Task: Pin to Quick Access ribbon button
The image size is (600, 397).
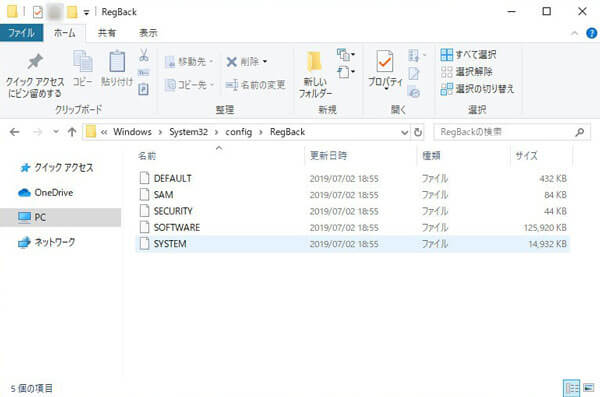Action: tap(34, 75)
